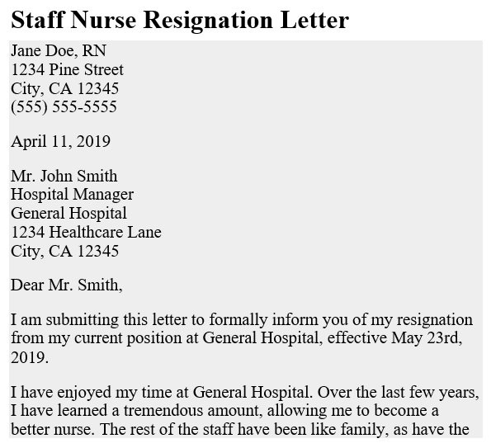This screenshot has height=448, width=491.
Task: Click the recipient name Mr. John Smith
Action: coord(64,176)
